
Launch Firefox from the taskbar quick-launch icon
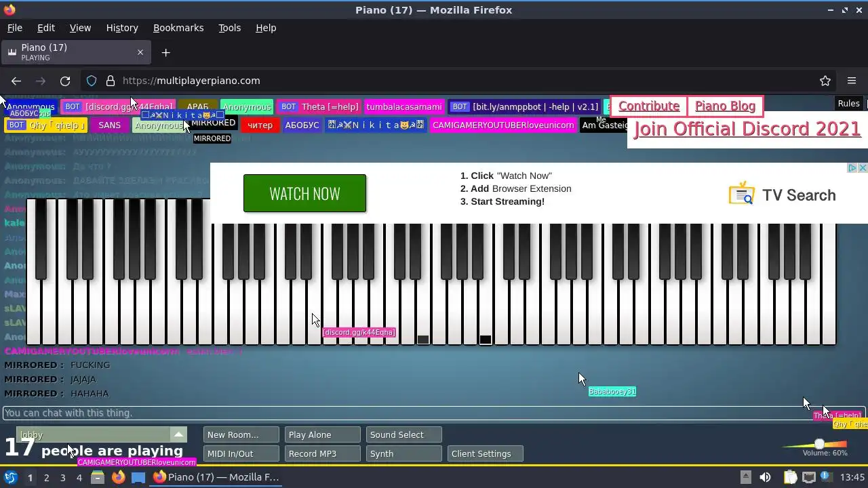coord(118,477)
